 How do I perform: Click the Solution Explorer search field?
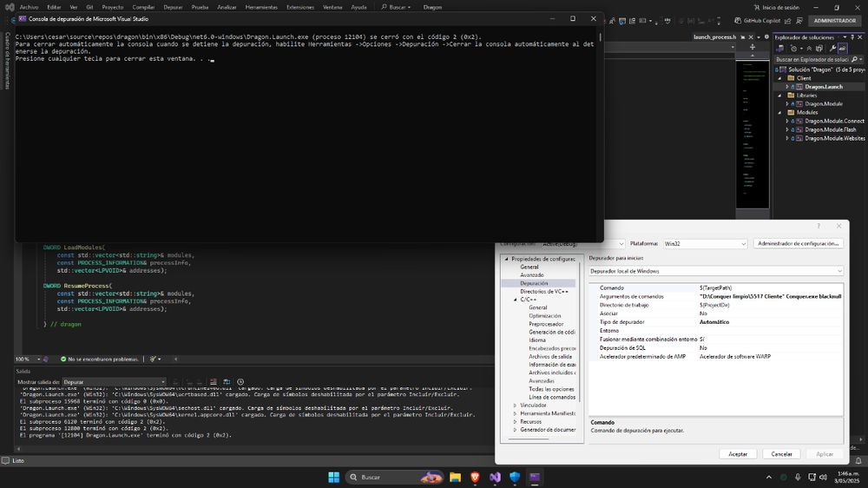click(x=812, y=59)
